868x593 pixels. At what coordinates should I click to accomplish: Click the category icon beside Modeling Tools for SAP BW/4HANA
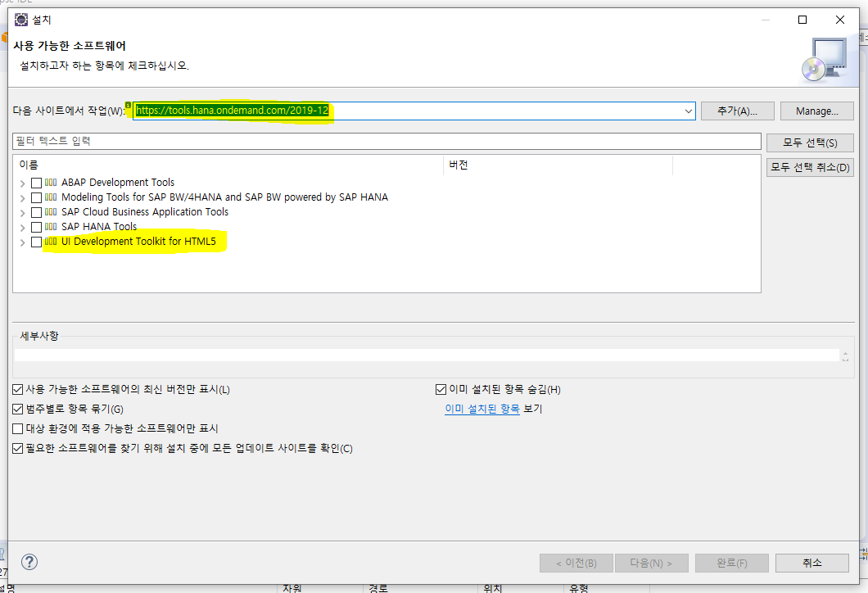click(51, 197)
